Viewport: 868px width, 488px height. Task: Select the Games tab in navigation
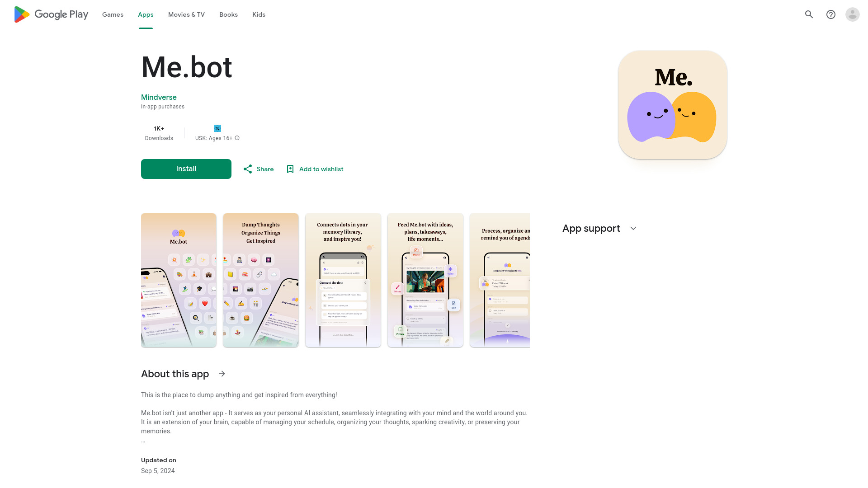[113, 14]
